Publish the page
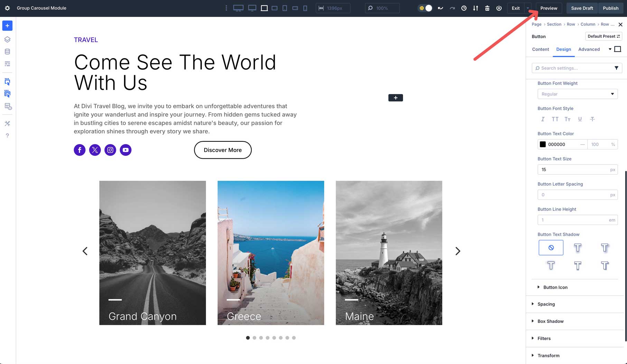The height and width of the screenshot is (364, 627). click(x=610, y=8)
